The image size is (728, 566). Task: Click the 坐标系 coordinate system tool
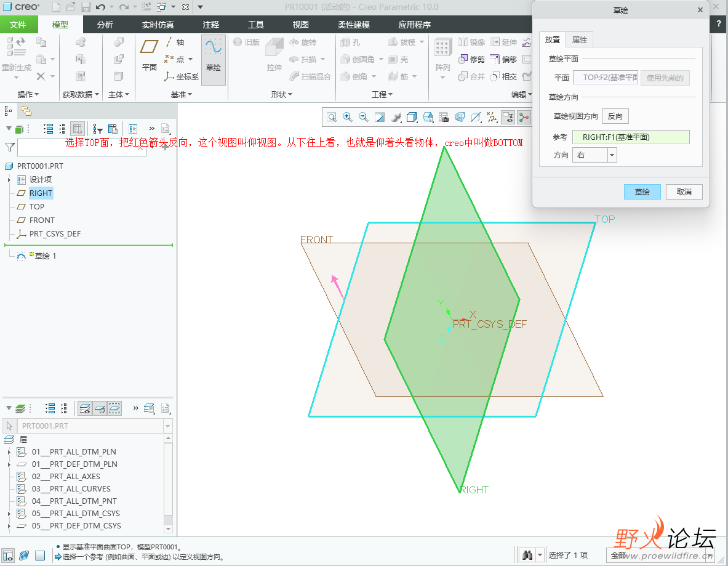pos(181,76)
